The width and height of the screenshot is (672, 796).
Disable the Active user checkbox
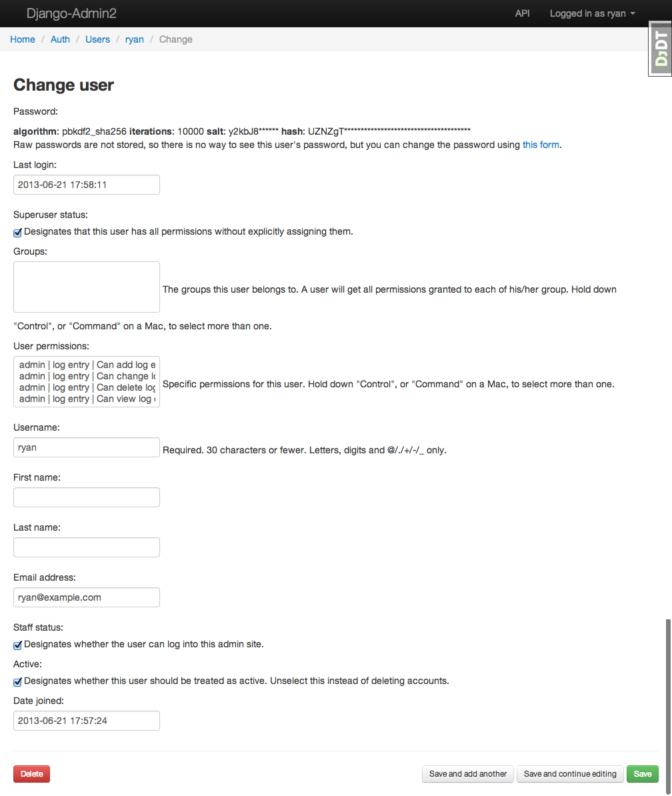(18, 682)
